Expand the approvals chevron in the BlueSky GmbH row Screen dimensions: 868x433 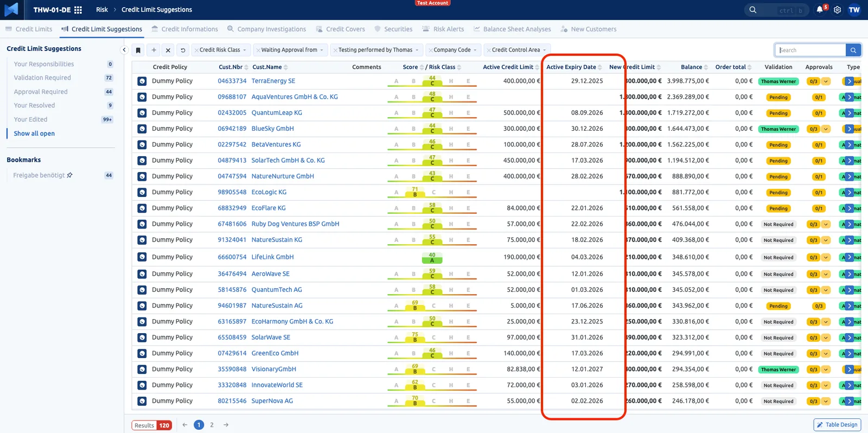tap(826, 129)
